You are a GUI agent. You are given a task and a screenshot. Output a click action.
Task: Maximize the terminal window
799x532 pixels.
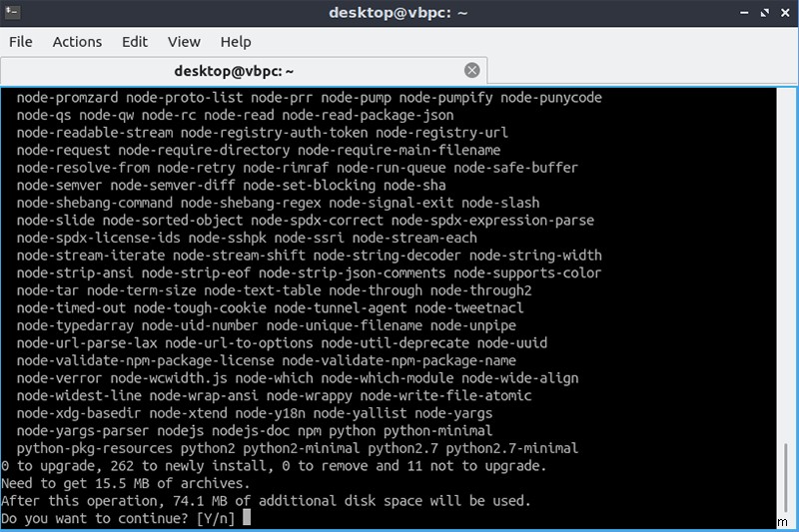(x=764, y=13)
